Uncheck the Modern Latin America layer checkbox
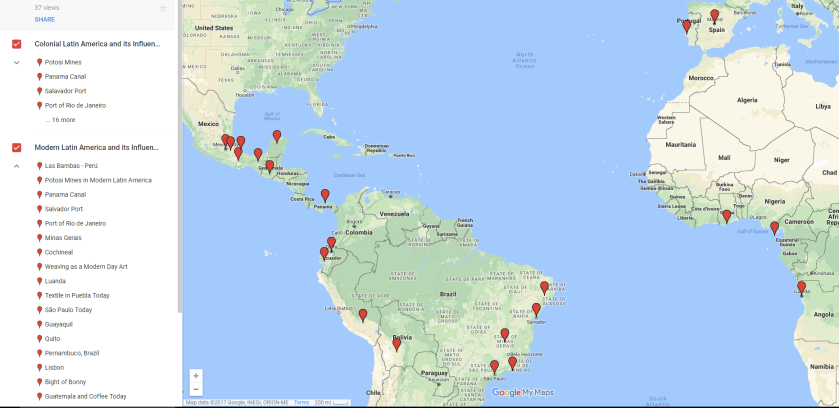The height and width of the screenshot is (408, 839). (17, 148)
